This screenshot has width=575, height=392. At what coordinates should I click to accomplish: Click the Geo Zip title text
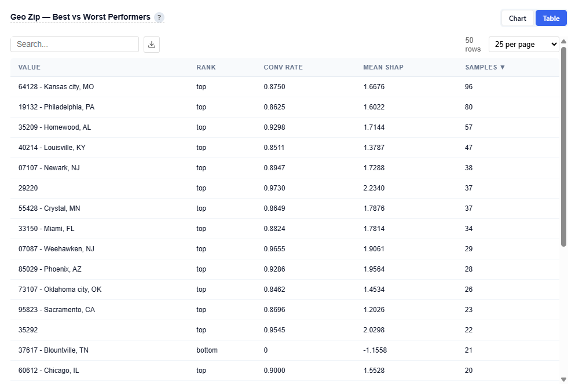80,17
